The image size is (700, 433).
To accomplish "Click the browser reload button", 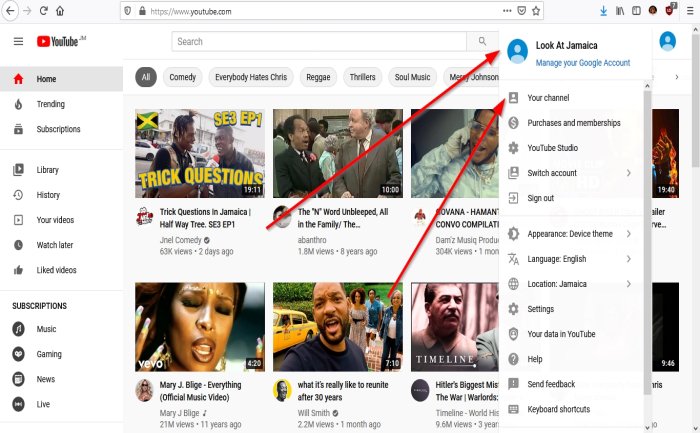I will coord(43,11).
